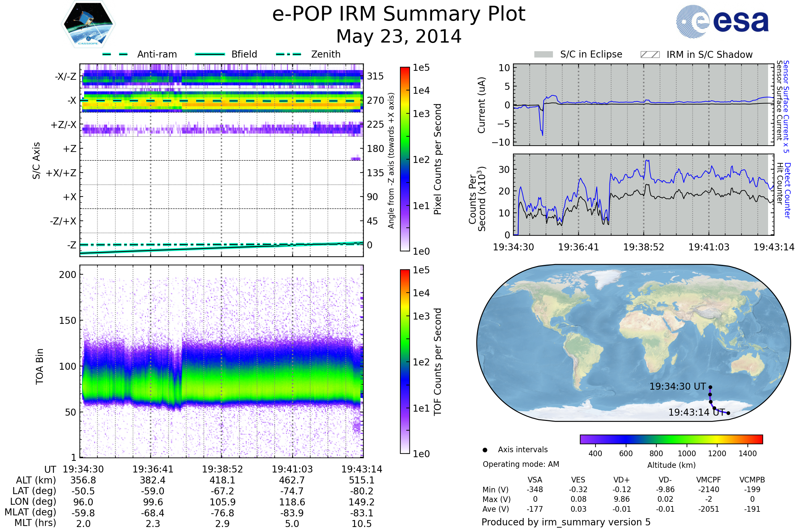Image resolution: width=798 pixels, height=532 pixels.
Task: Click the Zenith dash-dot legend line
Action: click(288, 54)
